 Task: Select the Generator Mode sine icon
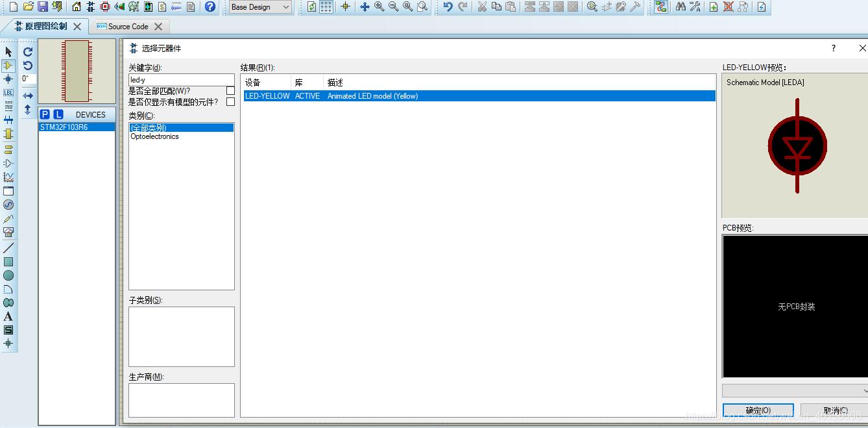pos(8,205)
